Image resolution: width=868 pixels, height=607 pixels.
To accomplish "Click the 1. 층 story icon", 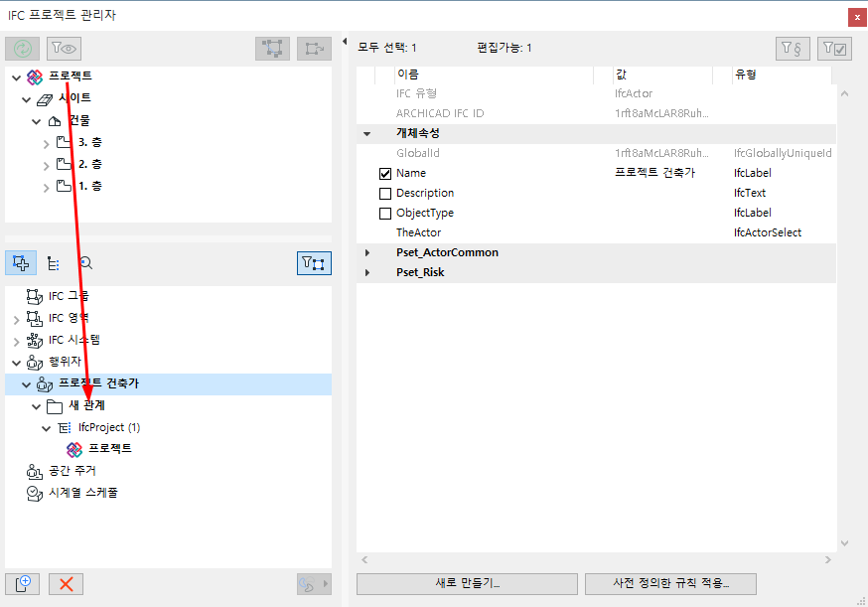I will [x=64, y=186].
